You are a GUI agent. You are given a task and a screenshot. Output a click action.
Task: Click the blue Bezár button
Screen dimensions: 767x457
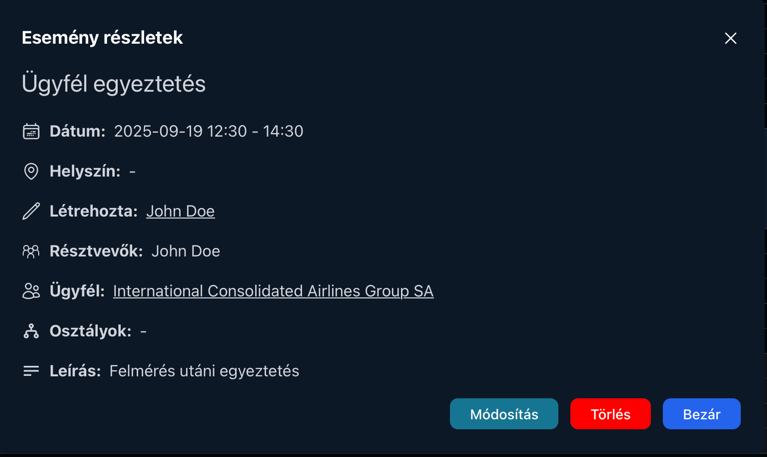point(701,414)
